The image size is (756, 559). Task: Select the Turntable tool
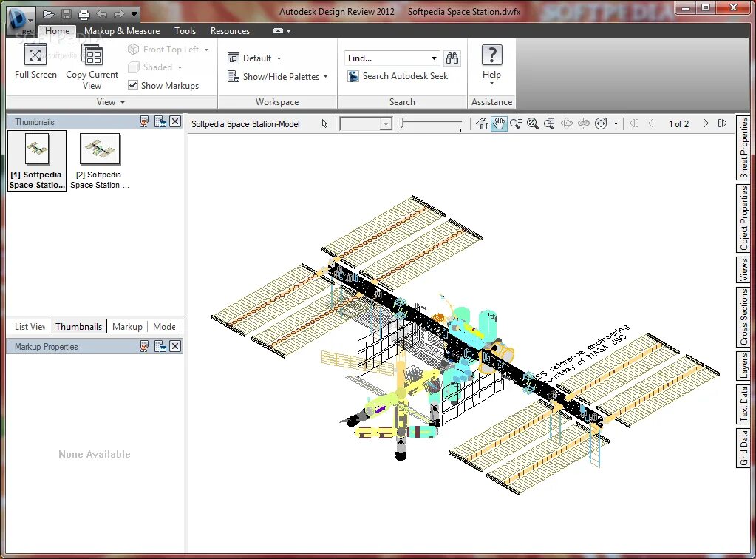tap(583, 124)
